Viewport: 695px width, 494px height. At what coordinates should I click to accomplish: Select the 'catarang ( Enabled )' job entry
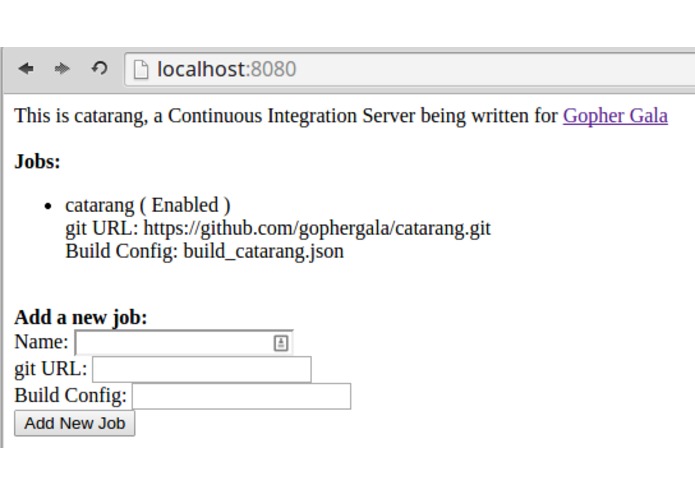point(148,206)
